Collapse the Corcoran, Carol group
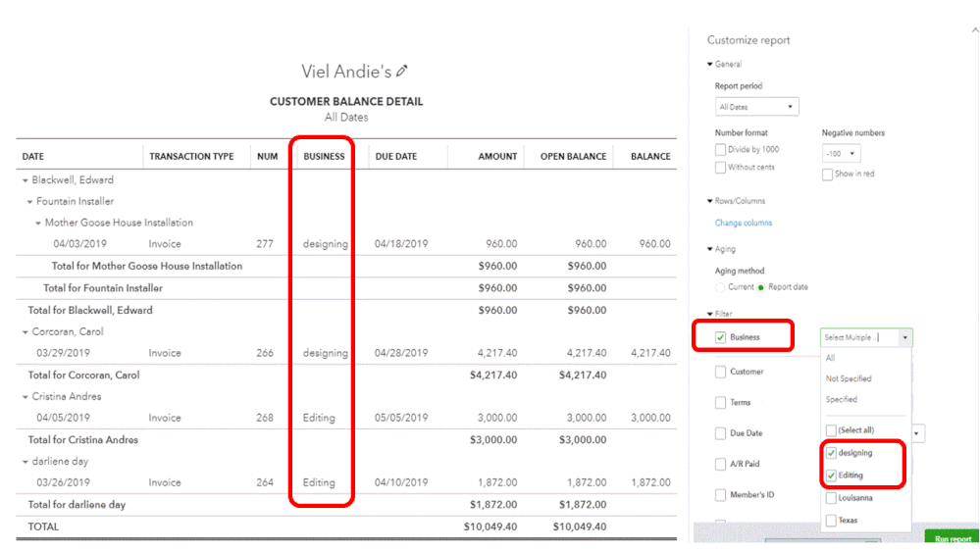Viewport: 980px width, 551px height. (x=25, y=332)
